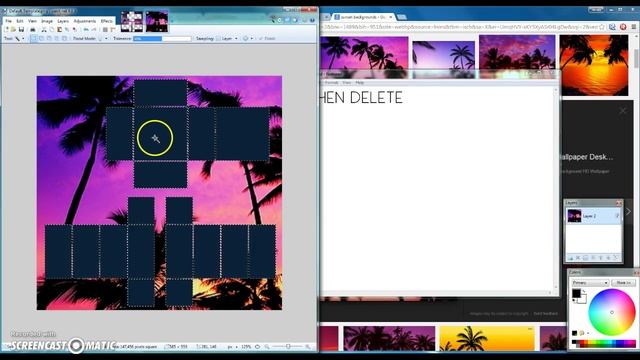This screenshot has height=360, width=640.
Task: Open the Notepad Format menu
Action: pos(331,82)
